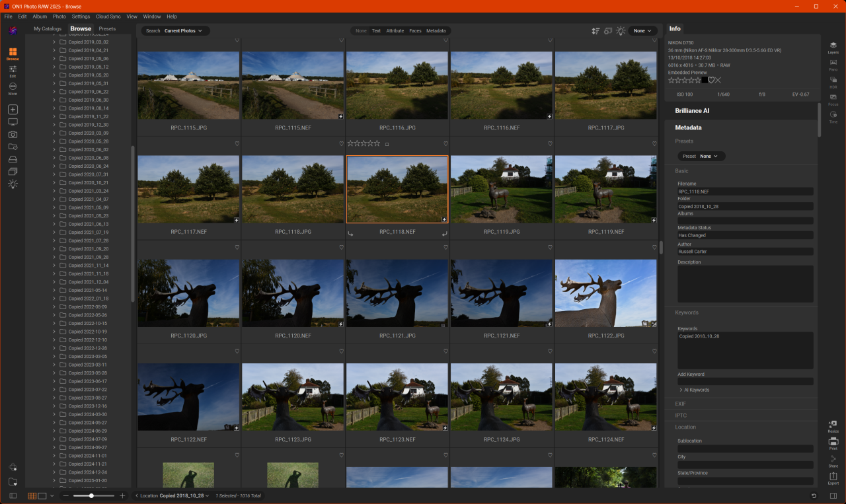The height and width of the screenshot is (504, 846).
Task: Open the Time tool
Action: coord(833,116)
